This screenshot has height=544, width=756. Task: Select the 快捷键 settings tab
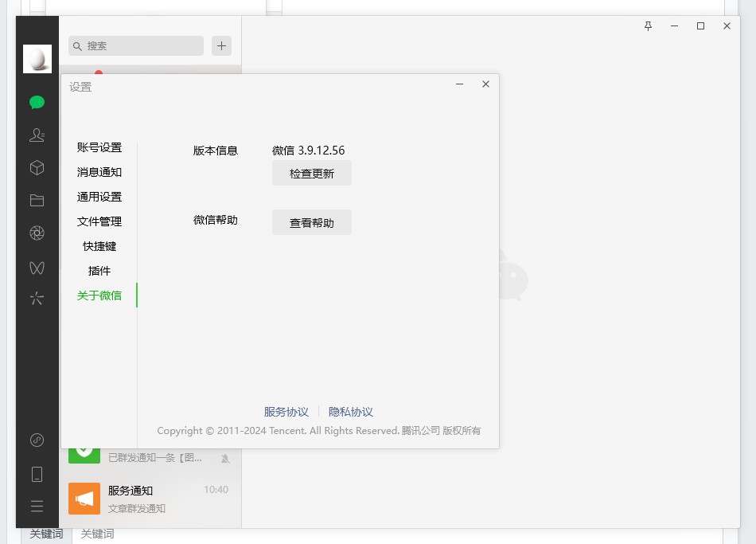tap(99, 246)
